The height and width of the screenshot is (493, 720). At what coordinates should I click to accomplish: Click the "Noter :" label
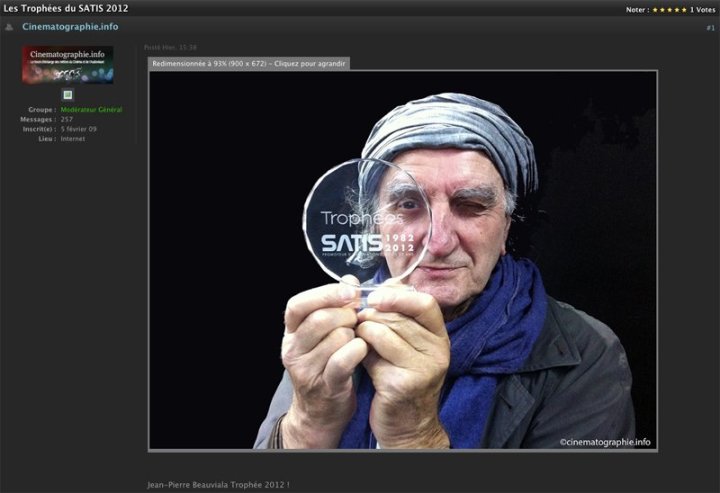tap(637, 10)
